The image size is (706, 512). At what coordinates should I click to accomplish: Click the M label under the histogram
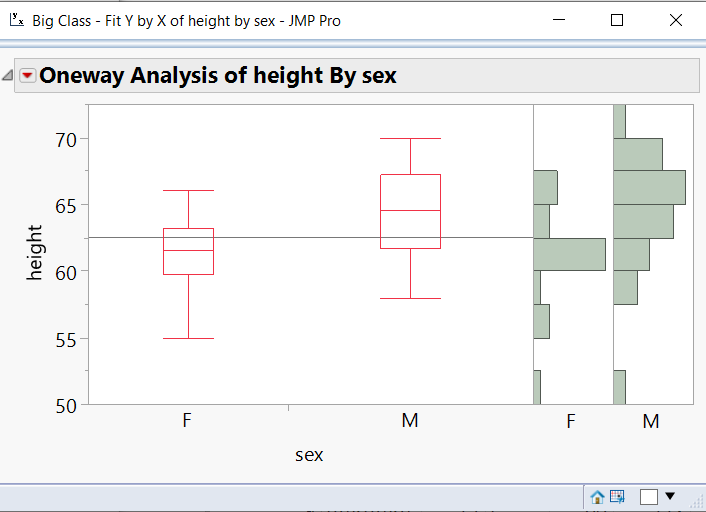(x=651, y=422)
